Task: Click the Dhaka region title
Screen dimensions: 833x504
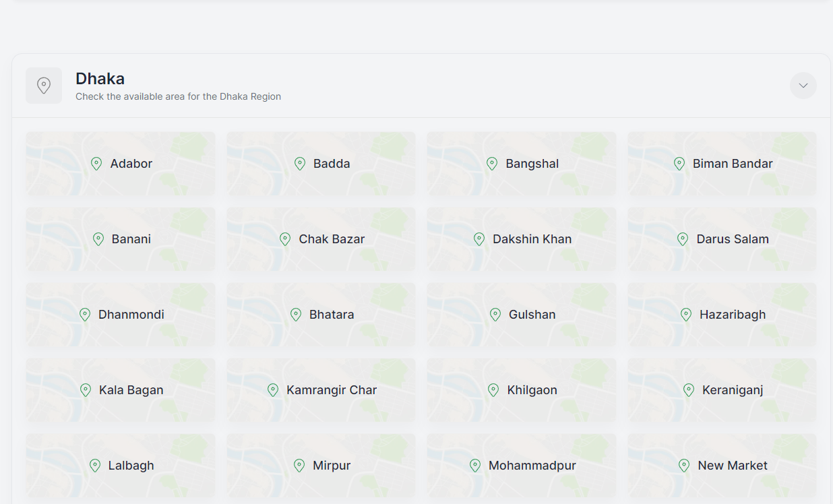Action: [100, 79]
